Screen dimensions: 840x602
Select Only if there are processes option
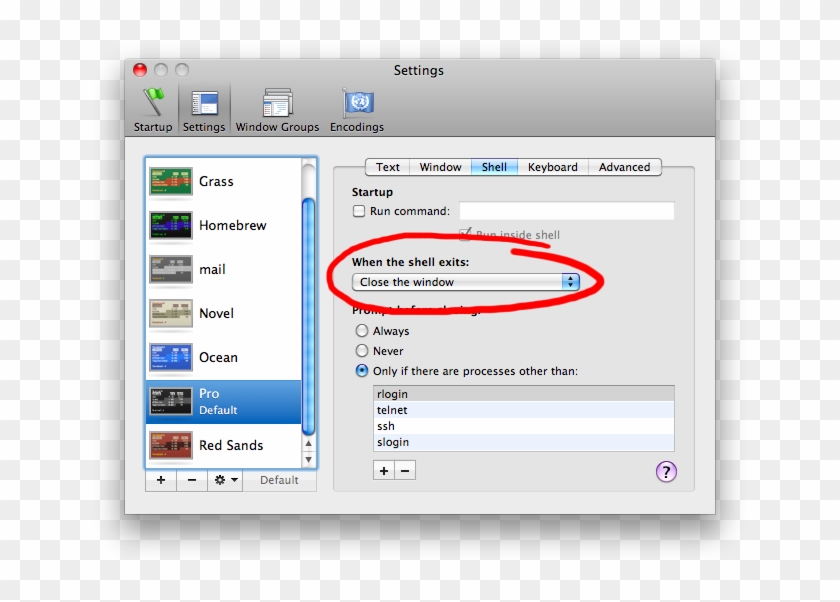click(362, 371)
